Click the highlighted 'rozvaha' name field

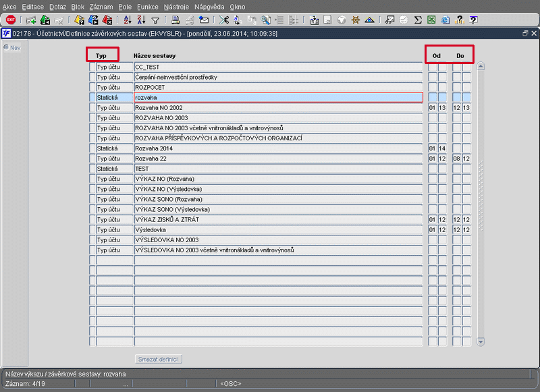point(278,98)
